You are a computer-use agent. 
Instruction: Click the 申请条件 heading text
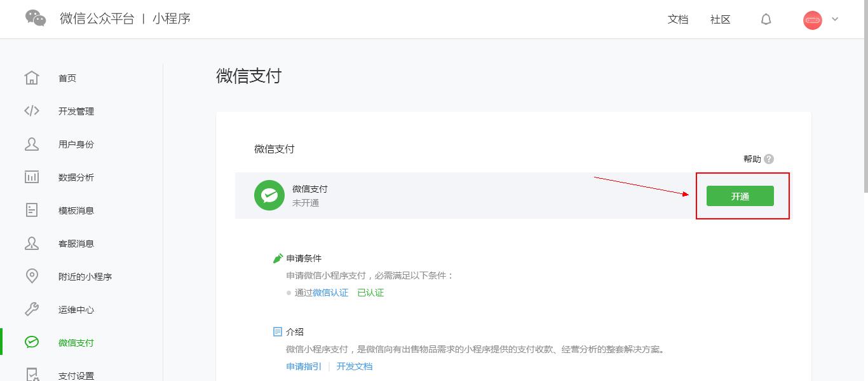pyautogui.click(x=304, y=258)
